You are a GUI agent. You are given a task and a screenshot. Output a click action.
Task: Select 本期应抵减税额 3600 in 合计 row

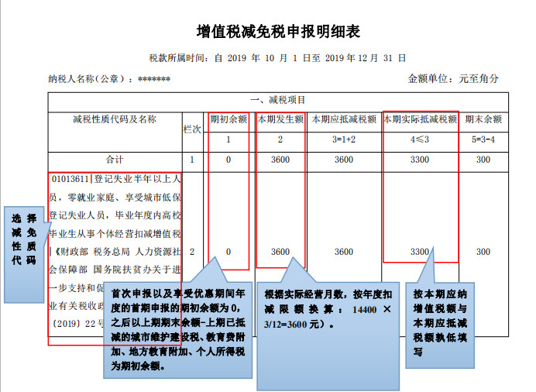tap(344, 160)
